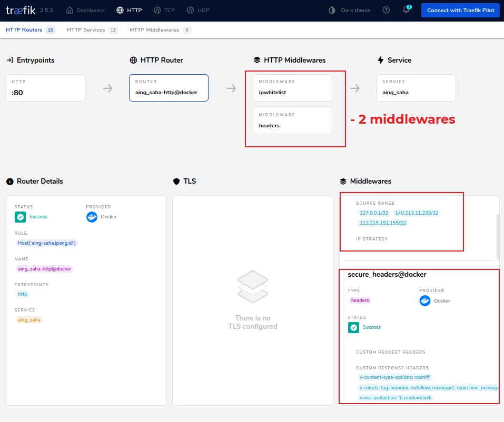Click the x-content-type-options: nosniff tag
This screenshot has width=504, height=422.
coord(394,377)
